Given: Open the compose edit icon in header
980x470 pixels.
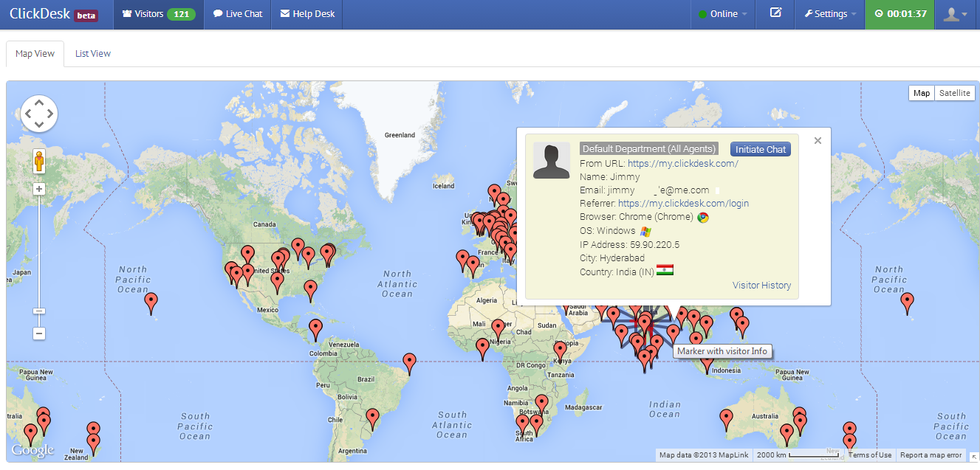Looking at the screenshot, I should click(x=775, y=14).
